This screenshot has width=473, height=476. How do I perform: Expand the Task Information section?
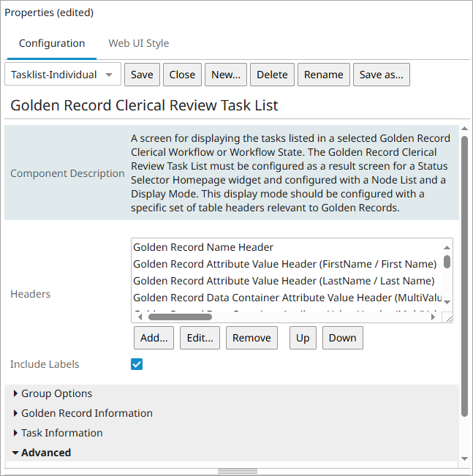click(58, 433)
